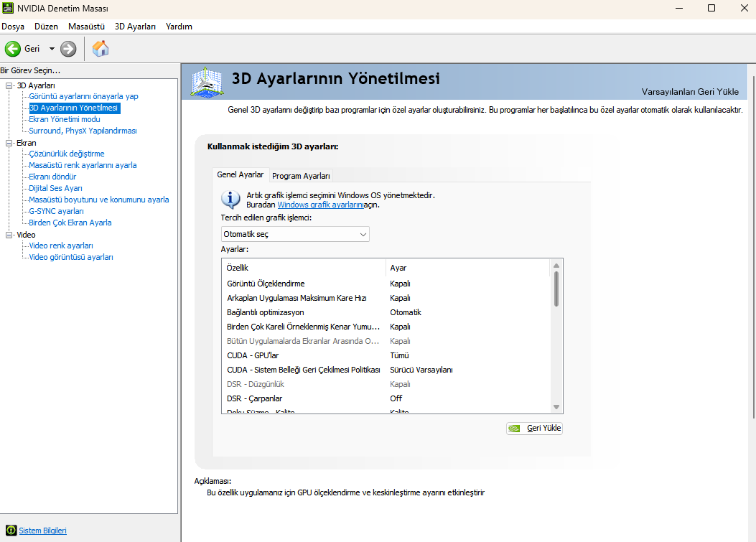
Task: Collapse the 3D Ayarları tree node
Action: (x=9, y=85)
